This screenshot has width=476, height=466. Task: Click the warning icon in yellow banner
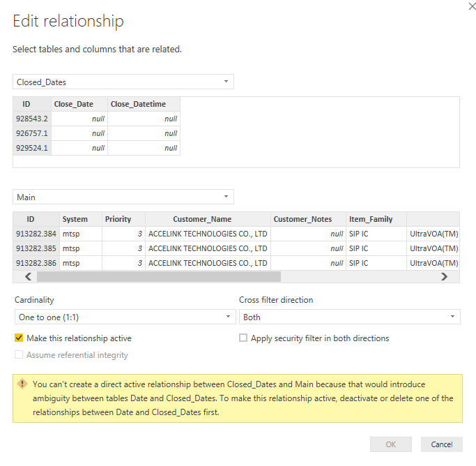tap(22, 384)
